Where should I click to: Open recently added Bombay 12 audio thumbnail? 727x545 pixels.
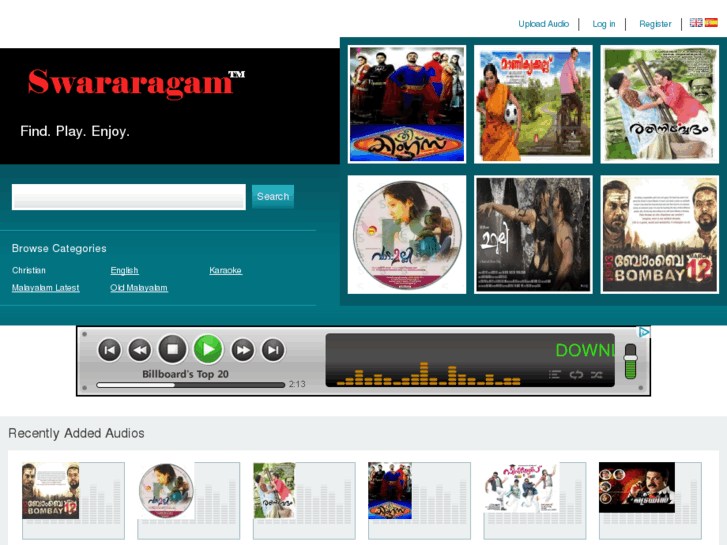click(51, 491)
